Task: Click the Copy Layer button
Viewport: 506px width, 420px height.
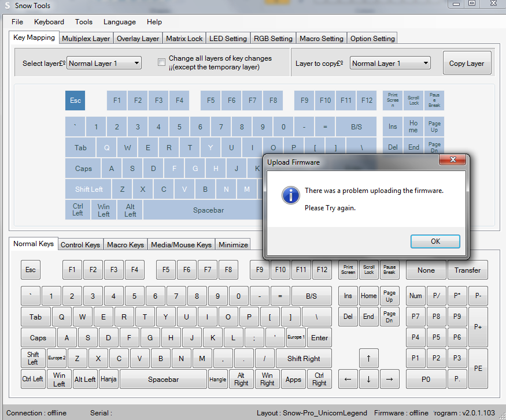Action: (466, 64)
